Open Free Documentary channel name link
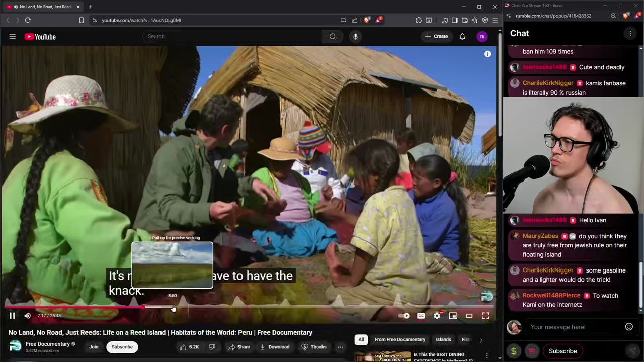The width and height of the screenshot is (644, 362). pos(48,344)
